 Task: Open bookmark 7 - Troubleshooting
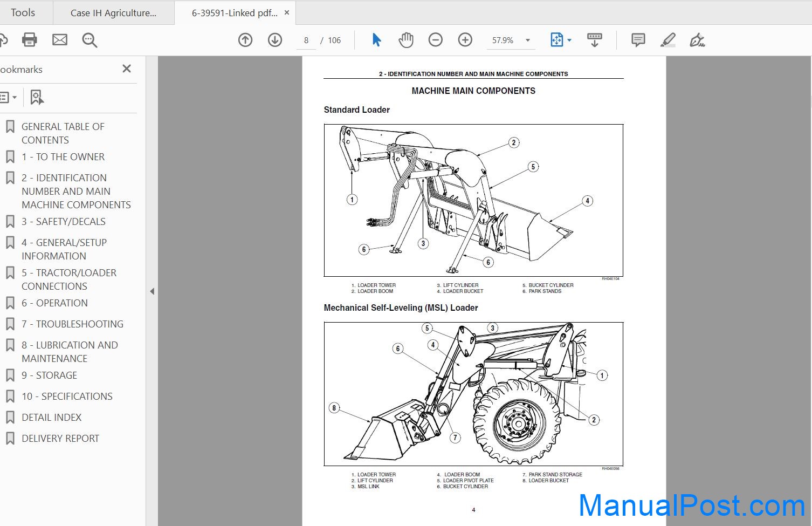coord(72,324)
